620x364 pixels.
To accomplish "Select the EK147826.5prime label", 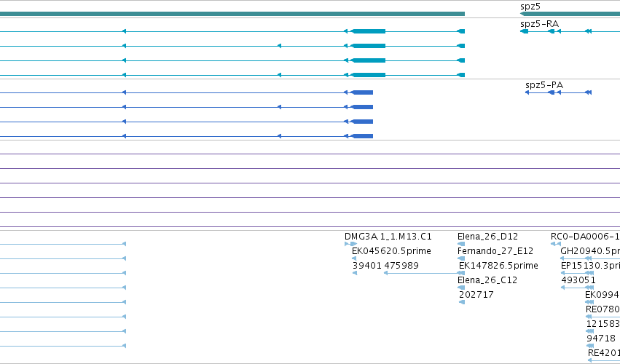I will [x=498, y=266].
